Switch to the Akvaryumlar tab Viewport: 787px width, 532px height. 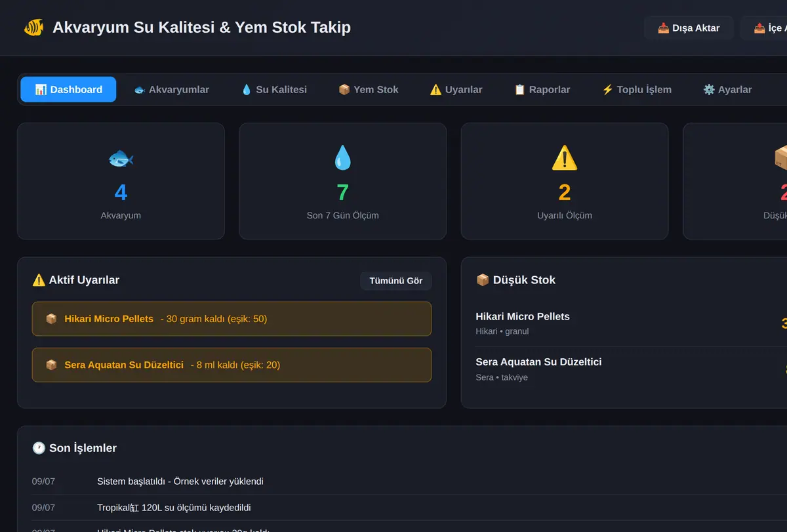tap(171, 89)
